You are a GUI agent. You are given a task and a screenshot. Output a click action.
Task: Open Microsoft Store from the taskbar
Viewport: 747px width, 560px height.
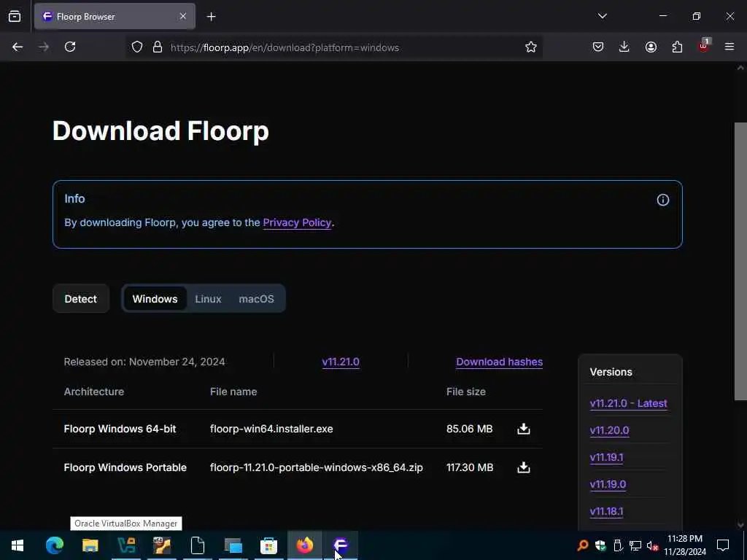pyautogui.click(x=268, y=545)
